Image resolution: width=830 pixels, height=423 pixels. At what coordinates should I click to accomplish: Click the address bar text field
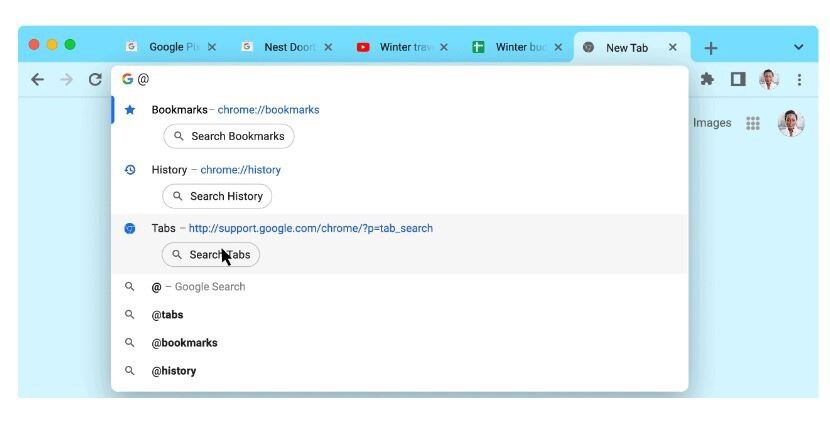tap(400, 79)
